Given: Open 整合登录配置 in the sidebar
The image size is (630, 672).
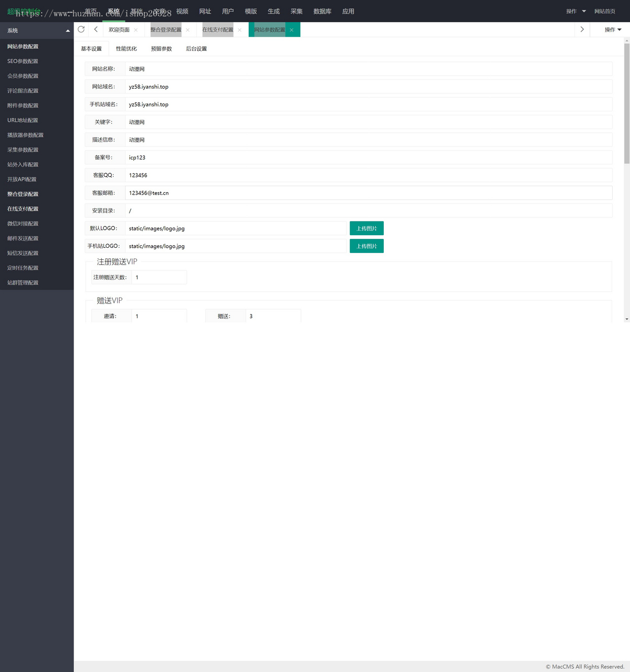Looking at the screenshot, I should [x=37, y=194].
